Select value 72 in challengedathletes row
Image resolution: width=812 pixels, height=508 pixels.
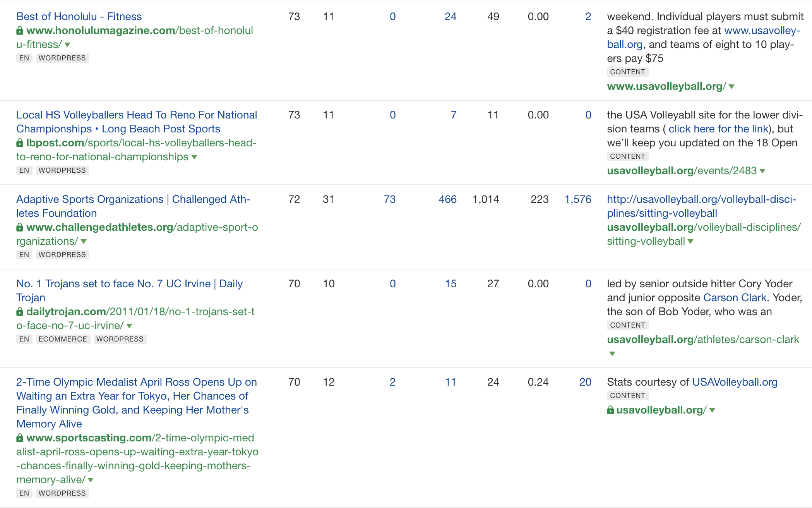[294, 199]
